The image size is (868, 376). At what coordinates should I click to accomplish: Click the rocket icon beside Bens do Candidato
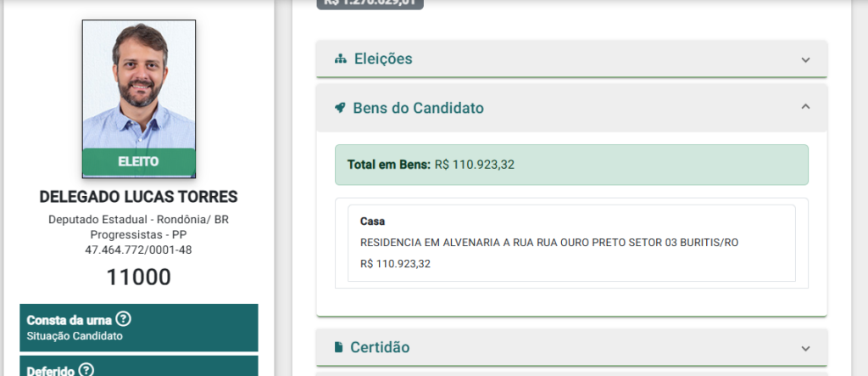[340, 108]
